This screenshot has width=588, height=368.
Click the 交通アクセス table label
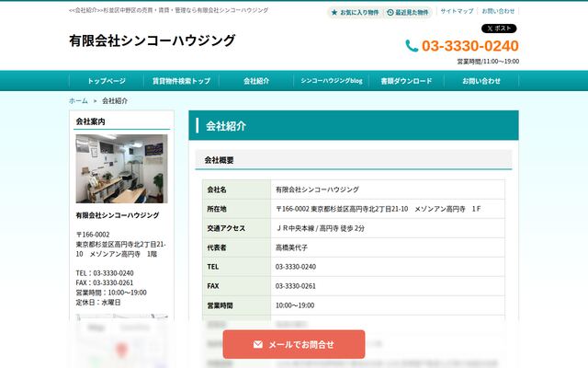226,228
